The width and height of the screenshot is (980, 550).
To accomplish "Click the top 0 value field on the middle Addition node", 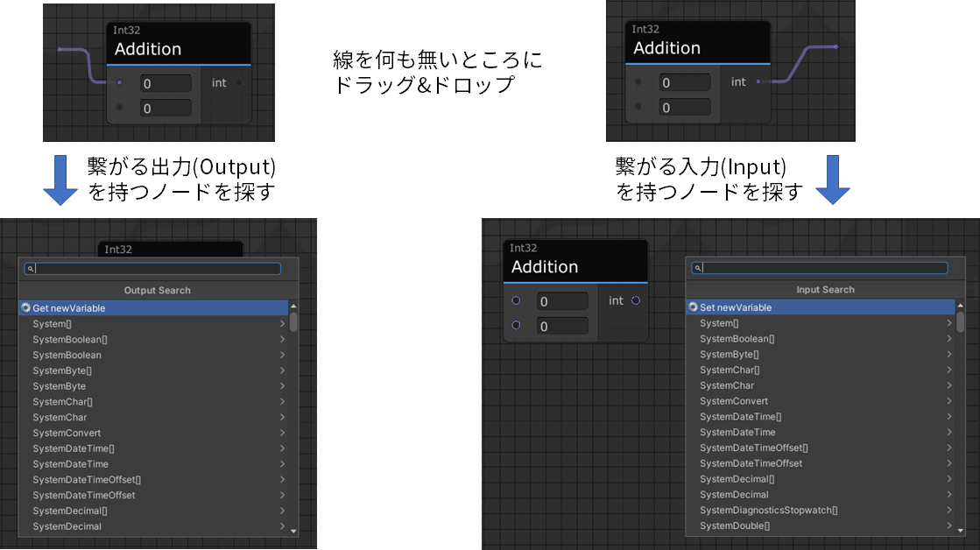I will (x=561, y=300).
